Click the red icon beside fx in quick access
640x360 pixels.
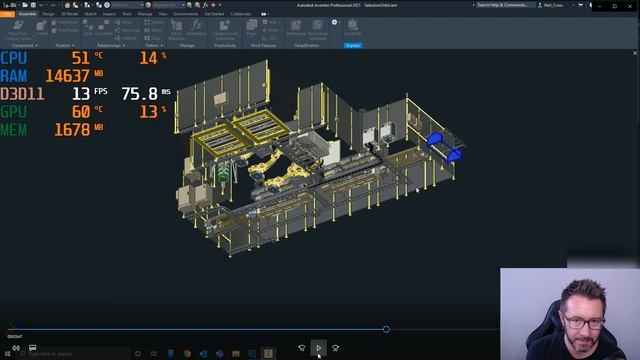(x=213, y=5)
